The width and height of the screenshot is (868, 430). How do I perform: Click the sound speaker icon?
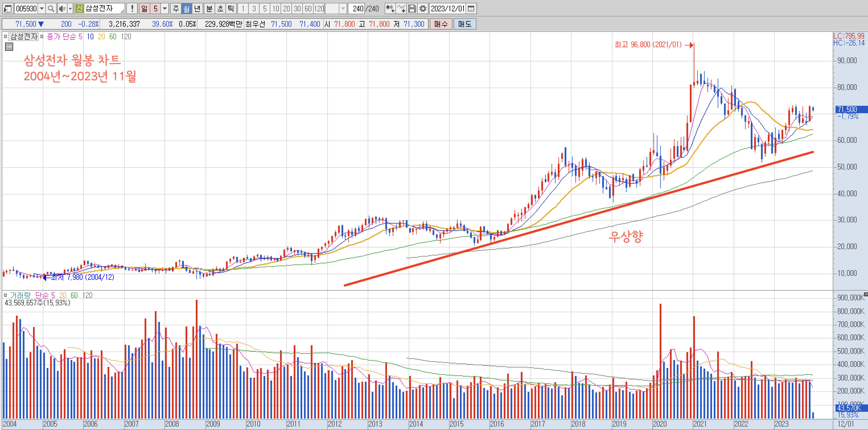pos(62,9)
